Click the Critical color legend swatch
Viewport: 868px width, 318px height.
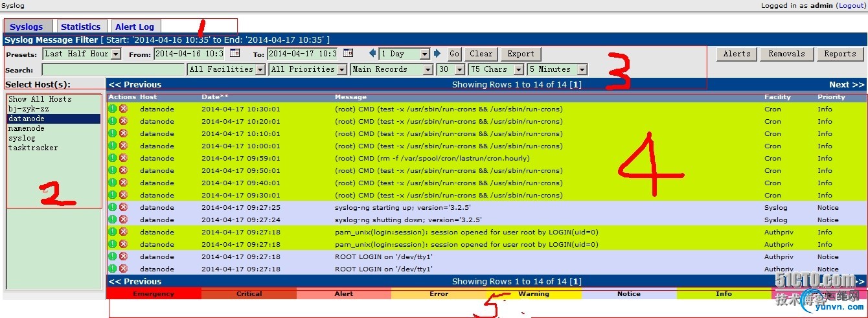249,293
